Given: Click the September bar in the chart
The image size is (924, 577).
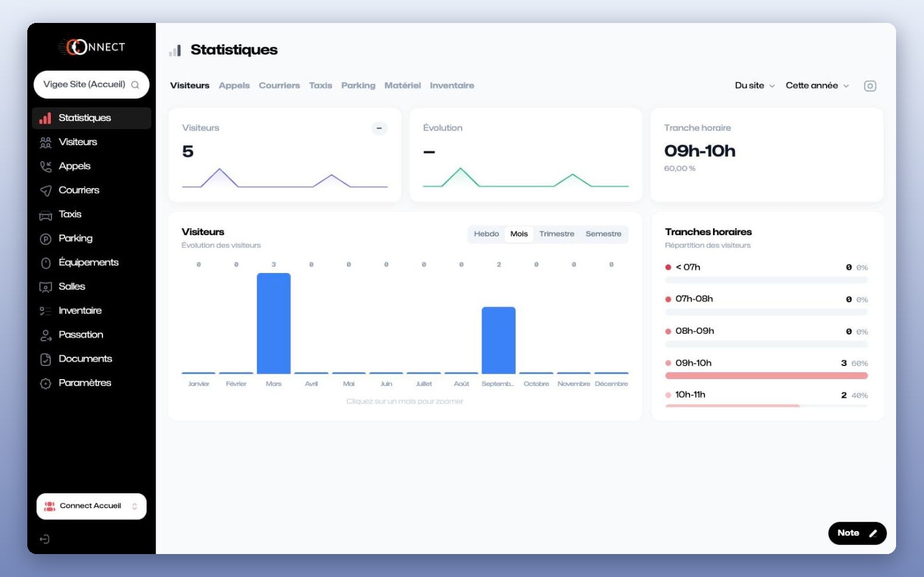Looking at the screenshot, I should pos(498,341).
